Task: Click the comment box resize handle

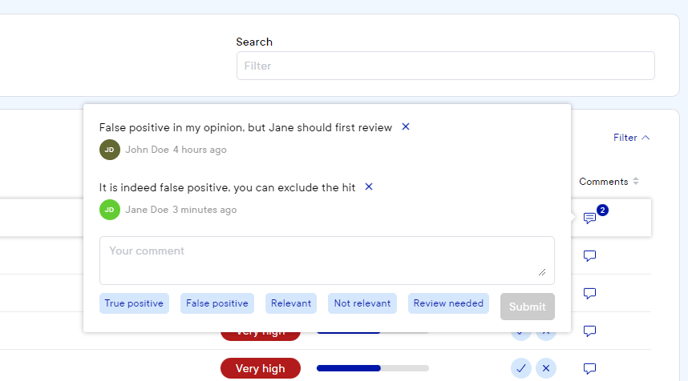Action: [542, 272]
